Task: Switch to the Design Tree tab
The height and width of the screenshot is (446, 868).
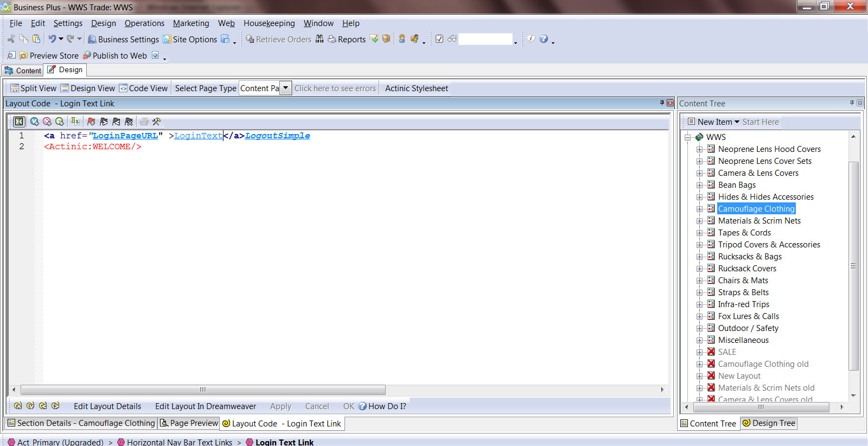Action: tap(769, 423)
